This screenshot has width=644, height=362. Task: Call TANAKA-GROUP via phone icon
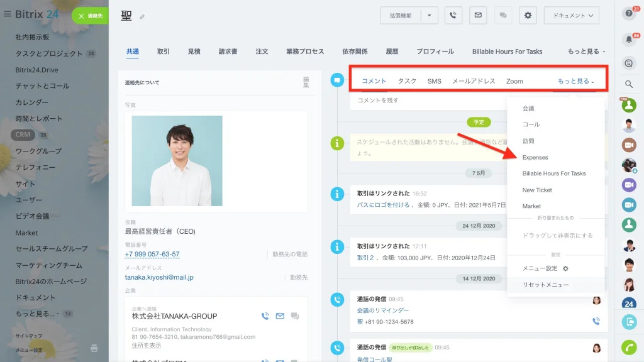tap(265, 316)
